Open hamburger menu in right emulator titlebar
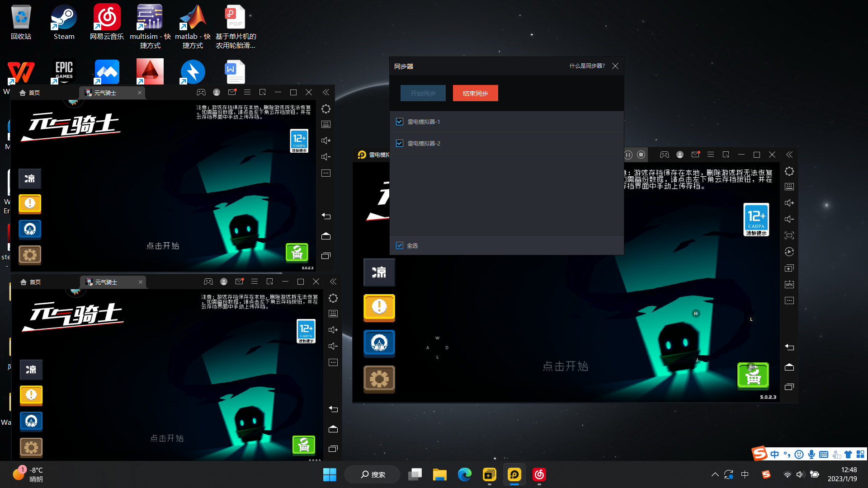 [711, 155]
